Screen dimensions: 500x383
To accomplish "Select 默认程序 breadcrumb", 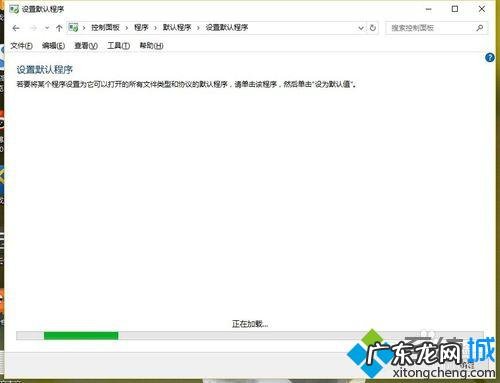I will coord(177,27).
